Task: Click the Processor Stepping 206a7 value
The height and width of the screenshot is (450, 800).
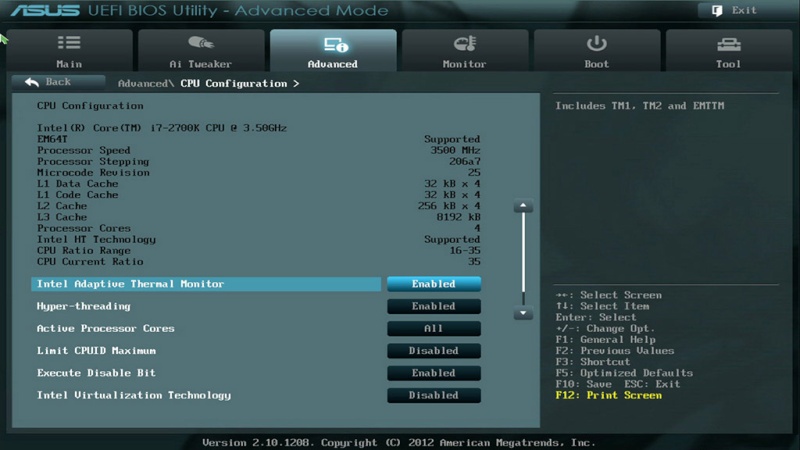Action: coord(465,162)
